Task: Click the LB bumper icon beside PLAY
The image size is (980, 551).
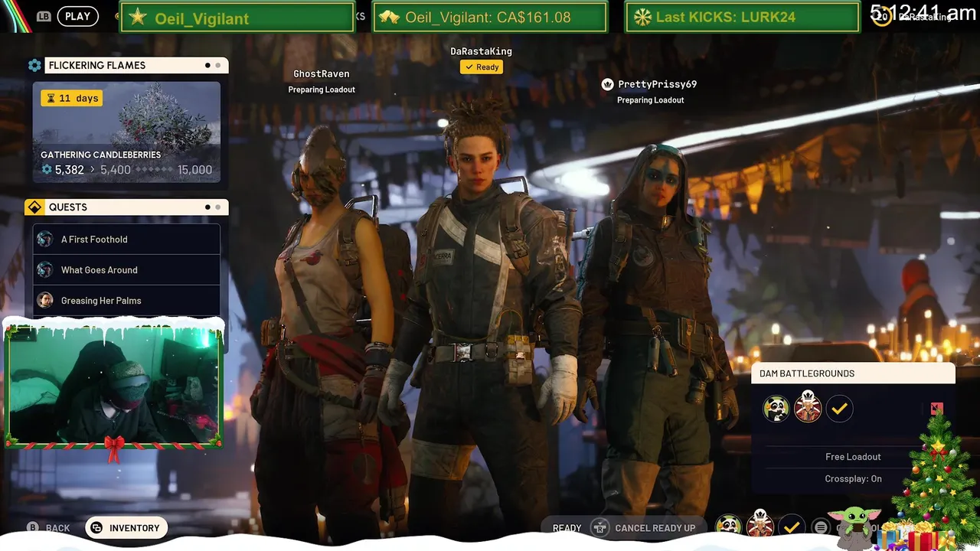Action: [44, 16]
